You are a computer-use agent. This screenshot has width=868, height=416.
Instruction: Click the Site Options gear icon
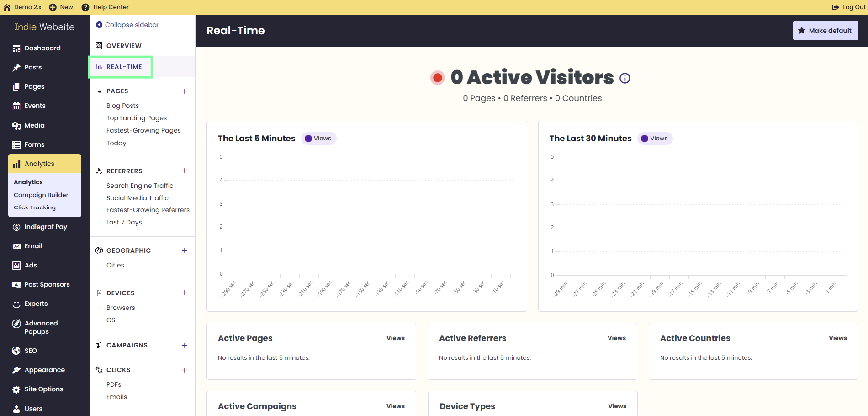(16, 389)
